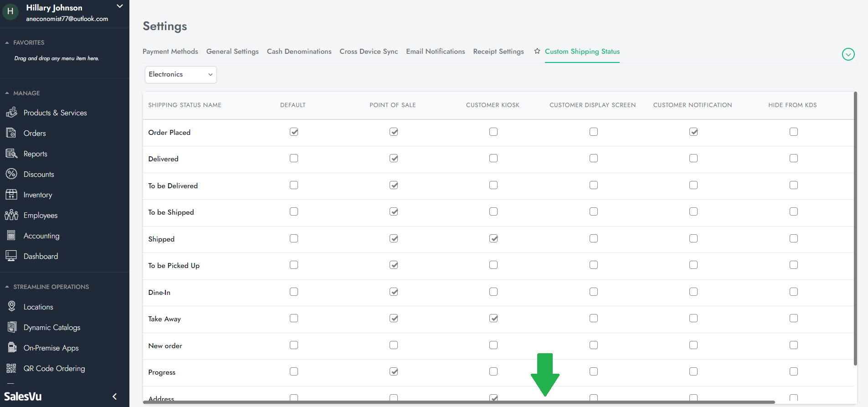Collapse sidebar using the left arrow button
The height and width of the screenshot is (407, 868).
click(115, 397)
